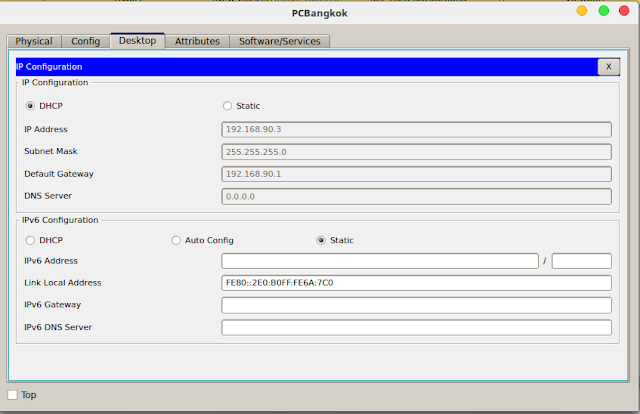This screenshot has width=640, height=414.
Task: Choose the IPv4 Static radio button
Action: pyautogui.click(x=227, y=106)
